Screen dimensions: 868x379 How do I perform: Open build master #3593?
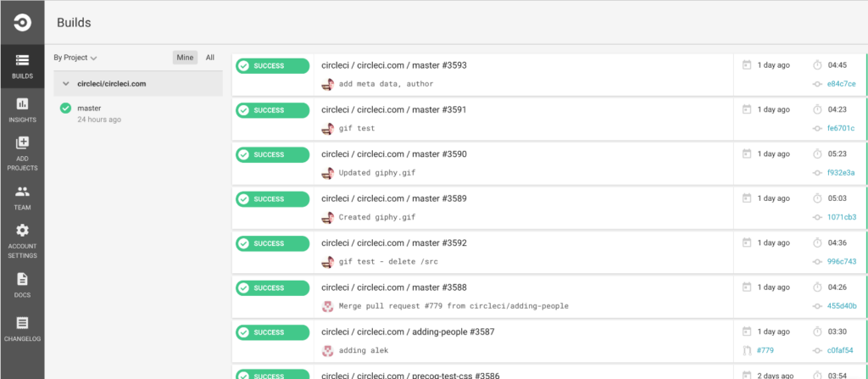[393, 65]
